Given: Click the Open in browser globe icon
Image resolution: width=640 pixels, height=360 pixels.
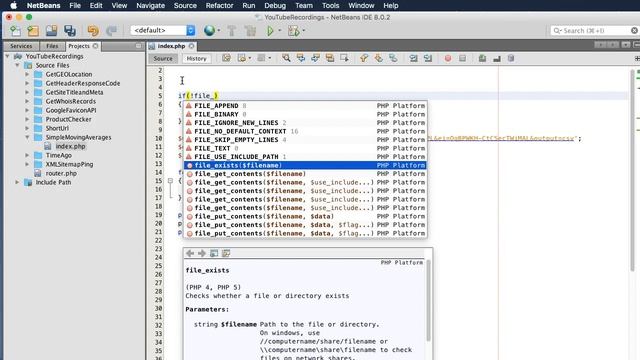Looking at the screenshot, I should [x=209, y=31].
